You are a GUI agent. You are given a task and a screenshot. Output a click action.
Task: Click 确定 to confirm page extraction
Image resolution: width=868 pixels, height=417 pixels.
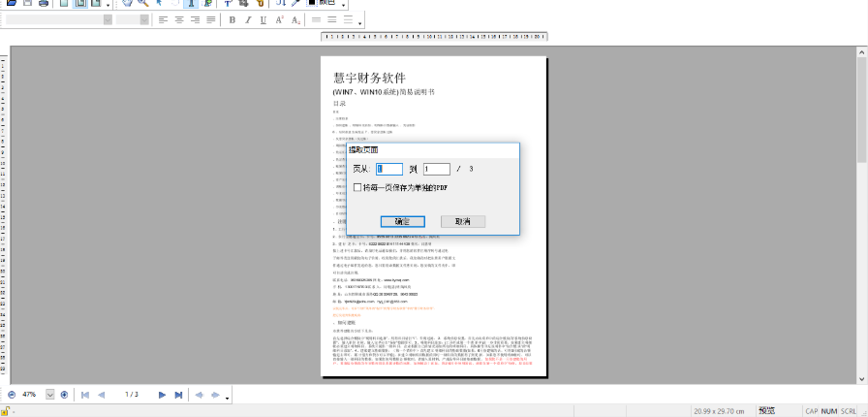point(402,221)
